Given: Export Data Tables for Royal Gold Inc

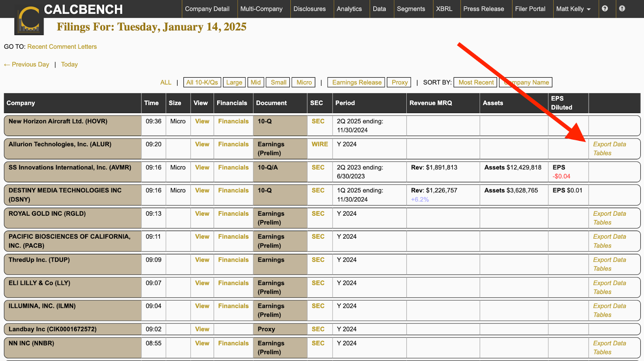Looking at the screenshot, I should tap(609, 218).
